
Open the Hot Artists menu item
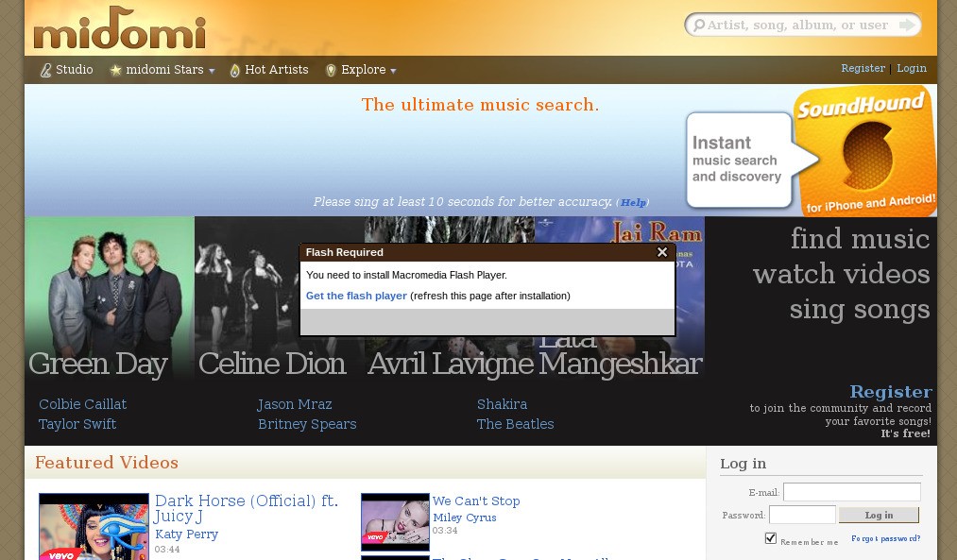pos(276,70)
